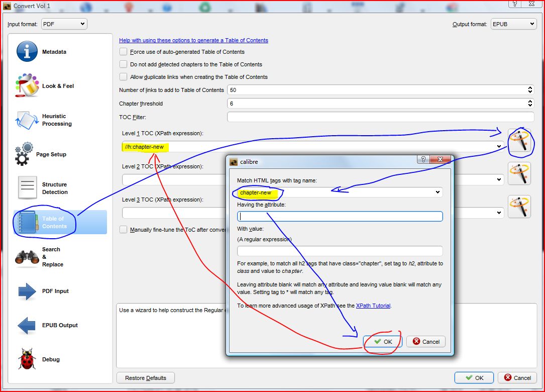
Task: Open the Look & Feel paint bucket icon
Action: (27, 85)
